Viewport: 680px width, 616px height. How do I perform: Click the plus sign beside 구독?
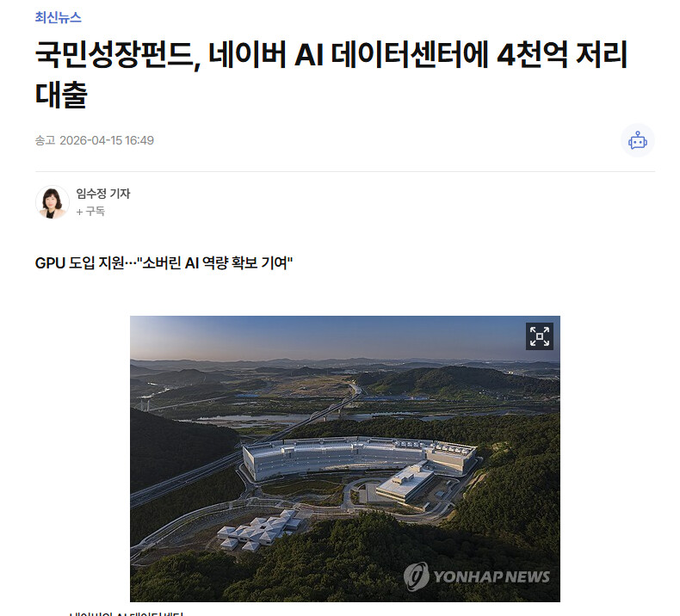pyautogui.click(x=79, y=212)
